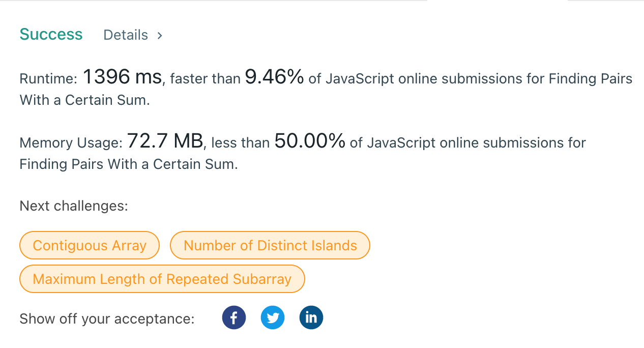Expand the chevron arrow beside Details
This screenshot has width=644, height=348.
160,35
